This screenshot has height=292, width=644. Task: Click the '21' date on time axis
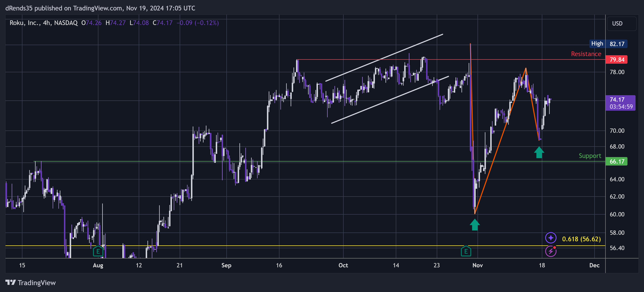tap(179, 265)
